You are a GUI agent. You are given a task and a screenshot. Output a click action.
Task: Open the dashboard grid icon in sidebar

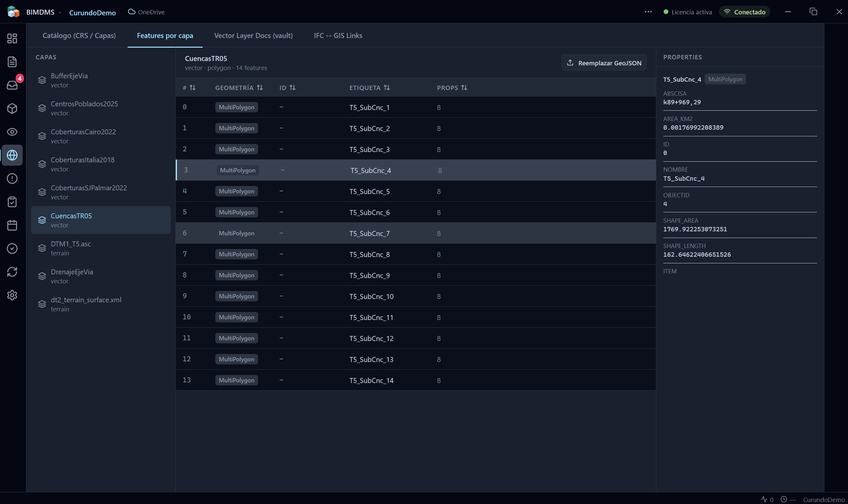click(12, 38)
